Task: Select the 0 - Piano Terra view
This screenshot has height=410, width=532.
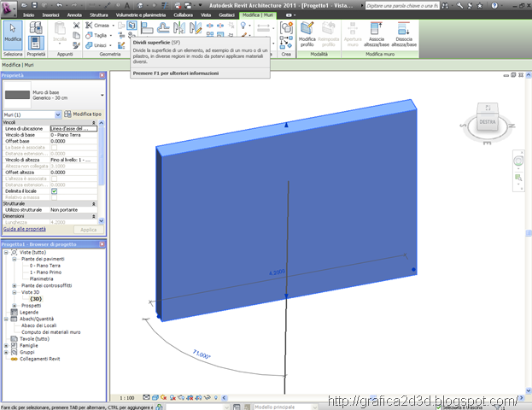Action: (x=44, y=266)
